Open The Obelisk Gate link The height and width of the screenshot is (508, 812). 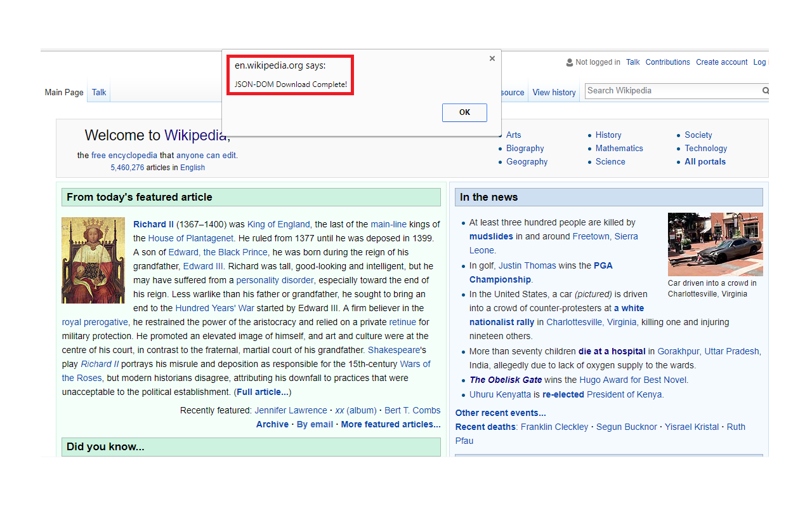[506, 380]
